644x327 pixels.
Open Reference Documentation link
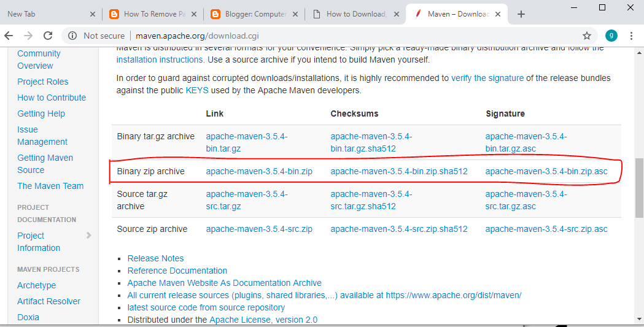click(177, 271)
